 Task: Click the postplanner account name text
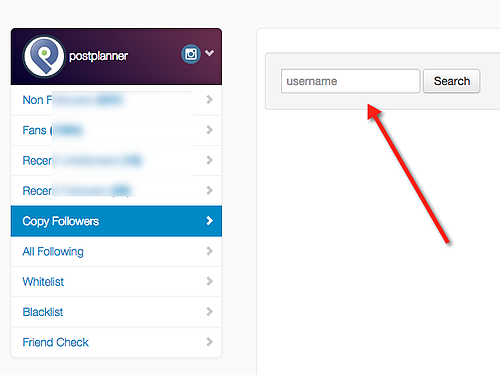coord(98,56)
